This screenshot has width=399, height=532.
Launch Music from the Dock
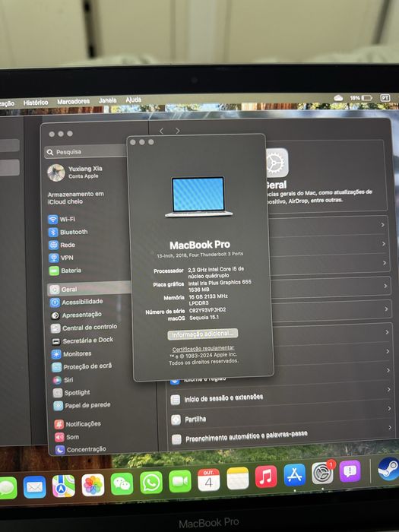pos(266,477)
